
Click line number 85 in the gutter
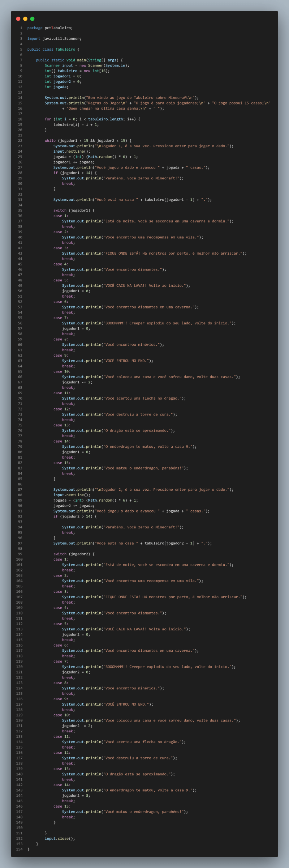click(x=20, y=479)
